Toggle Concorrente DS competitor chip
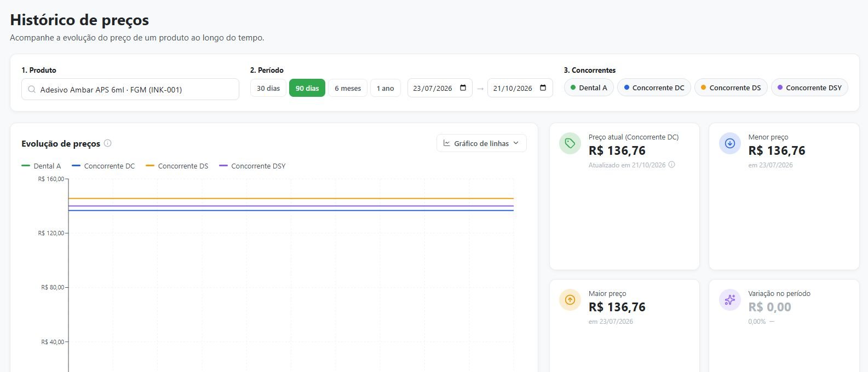 click(731, 88)
